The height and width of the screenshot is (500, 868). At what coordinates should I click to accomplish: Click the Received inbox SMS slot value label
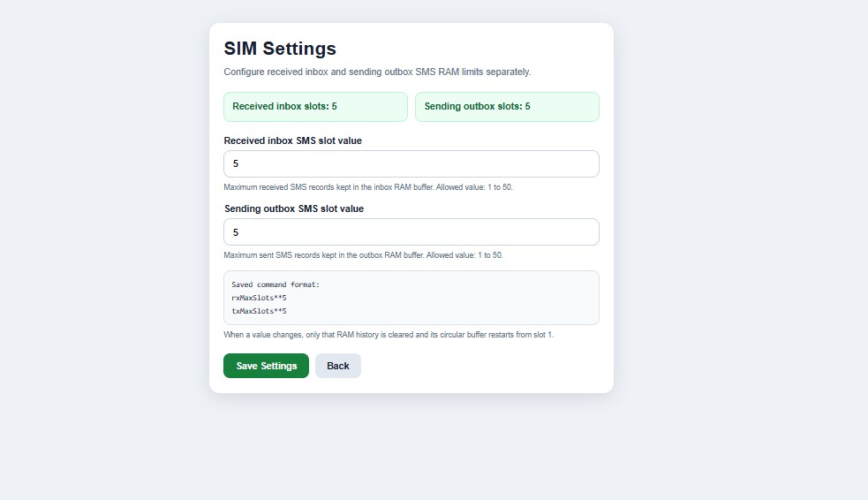point(293,140)
